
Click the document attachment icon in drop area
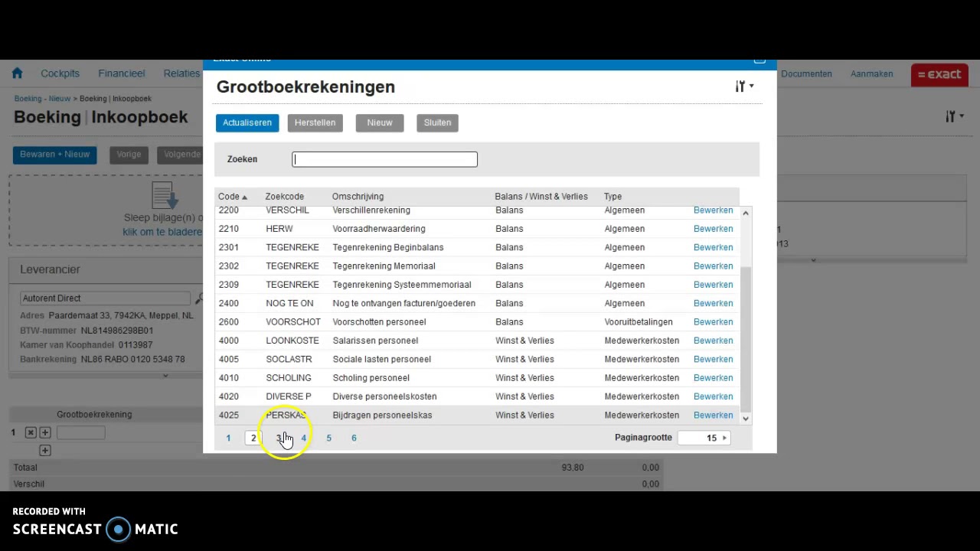164,196
